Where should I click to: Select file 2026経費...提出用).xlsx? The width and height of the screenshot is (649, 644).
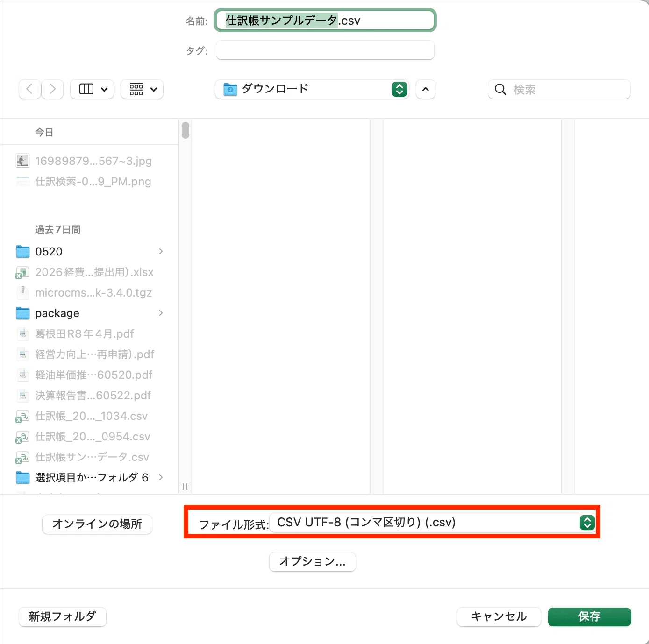click(89, 272)
